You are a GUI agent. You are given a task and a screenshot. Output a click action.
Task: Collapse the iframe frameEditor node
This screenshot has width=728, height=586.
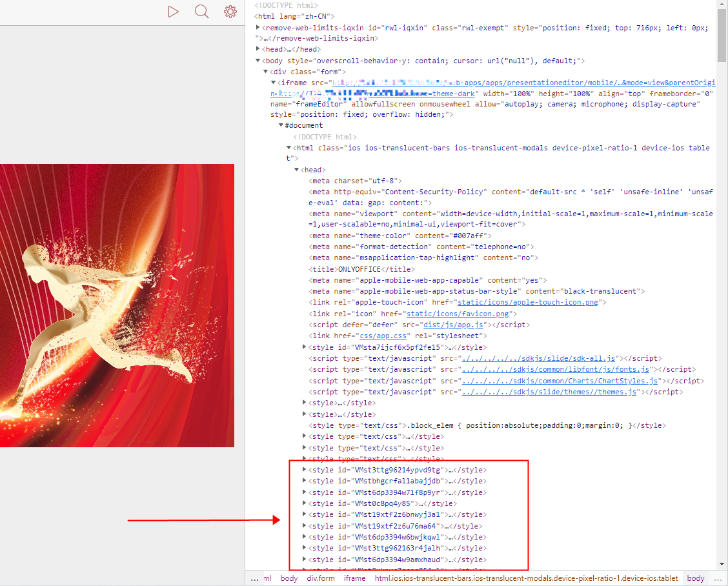[x=274, y=83]
